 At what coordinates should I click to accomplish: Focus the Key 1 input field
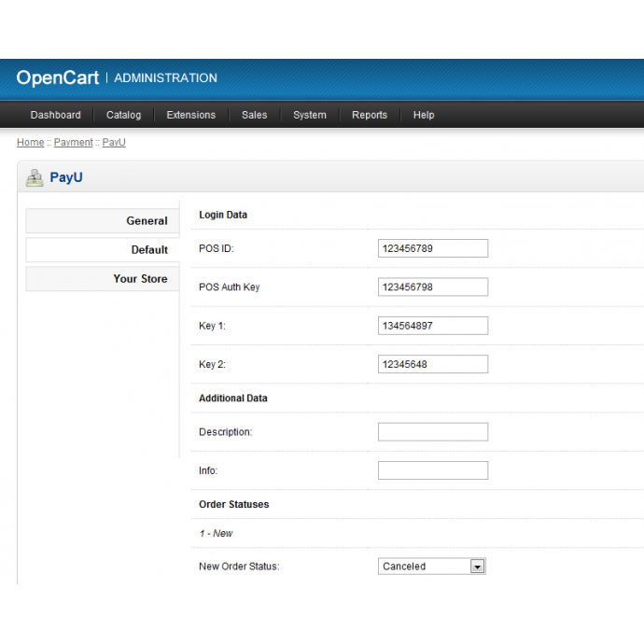[433, 326]
